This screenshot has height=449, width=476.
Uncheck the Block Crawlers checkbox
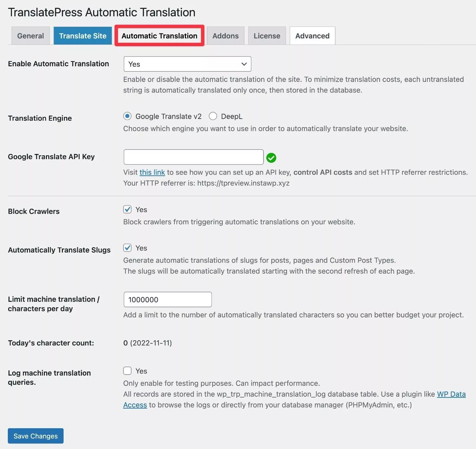point(128,209)
